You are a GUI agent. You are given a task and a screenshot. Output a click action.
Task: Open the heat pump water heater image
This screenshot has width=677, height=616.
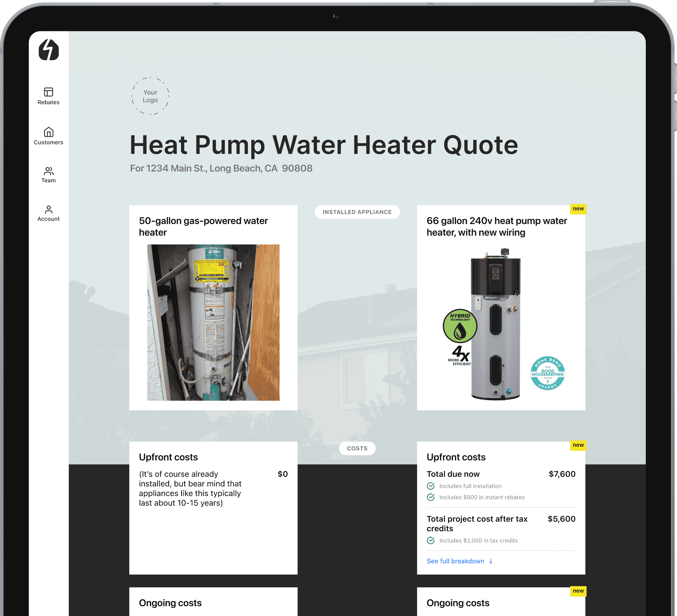click(496, 324)
